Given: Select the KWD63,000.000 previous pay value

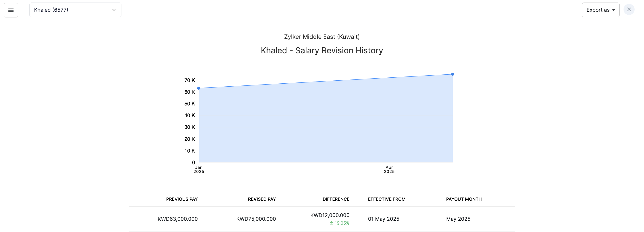Looking at the screenshot, I should click(178, 219).
